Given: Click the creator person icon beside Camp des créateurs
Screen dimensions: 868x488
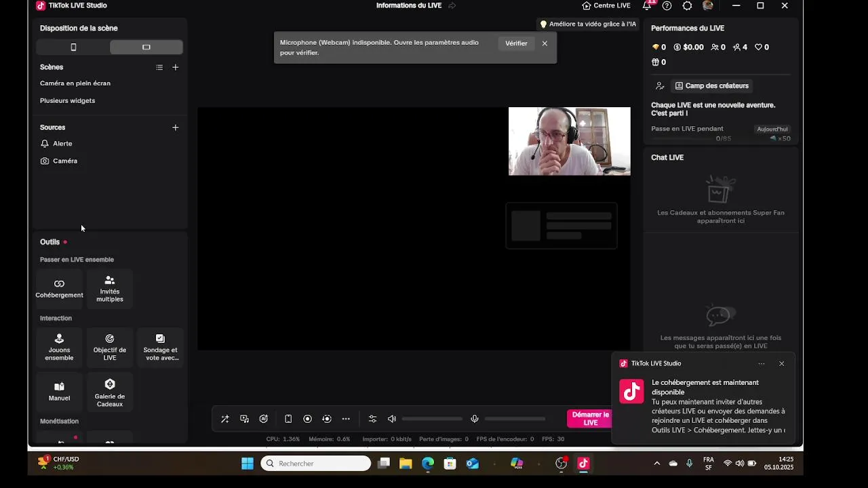Looking at the screenshot, I should [660, 86].
